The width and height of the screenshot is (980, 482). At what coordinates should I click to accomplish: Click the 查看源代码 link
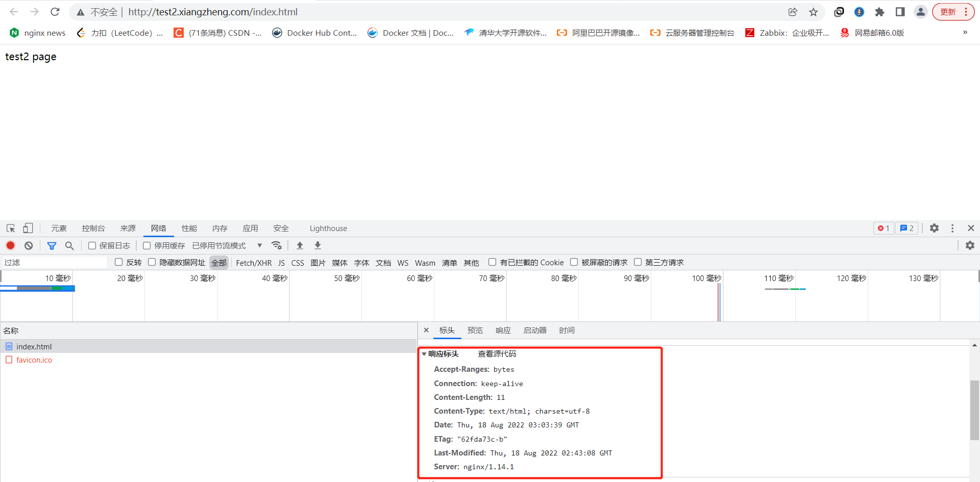[x=497, y=354]
